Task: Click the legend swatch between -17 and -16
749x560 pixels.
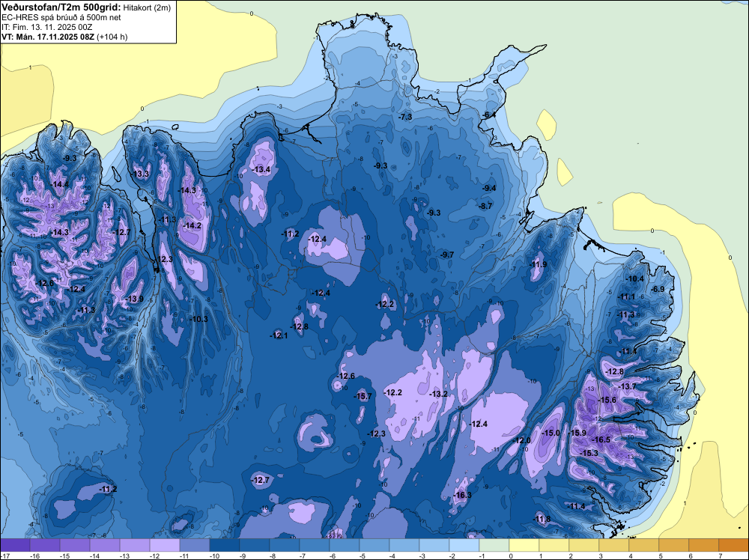Action: pos(15,545)
